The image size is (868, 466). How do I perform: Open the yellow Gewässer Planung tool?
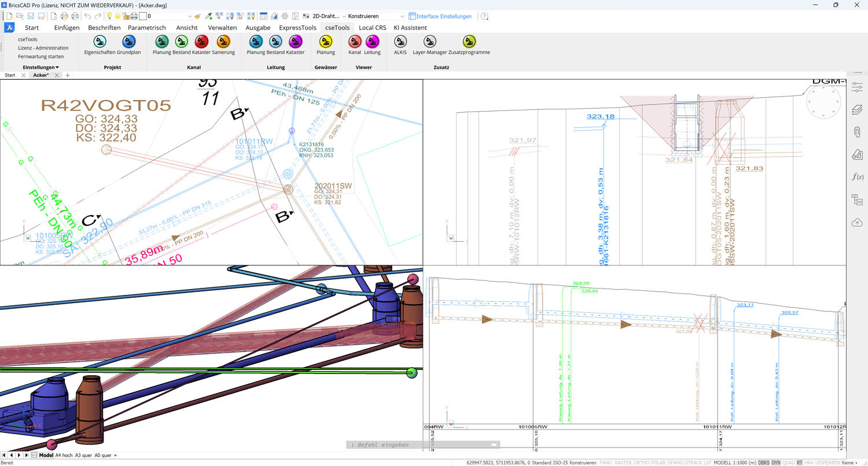click(x=326, y=42)
